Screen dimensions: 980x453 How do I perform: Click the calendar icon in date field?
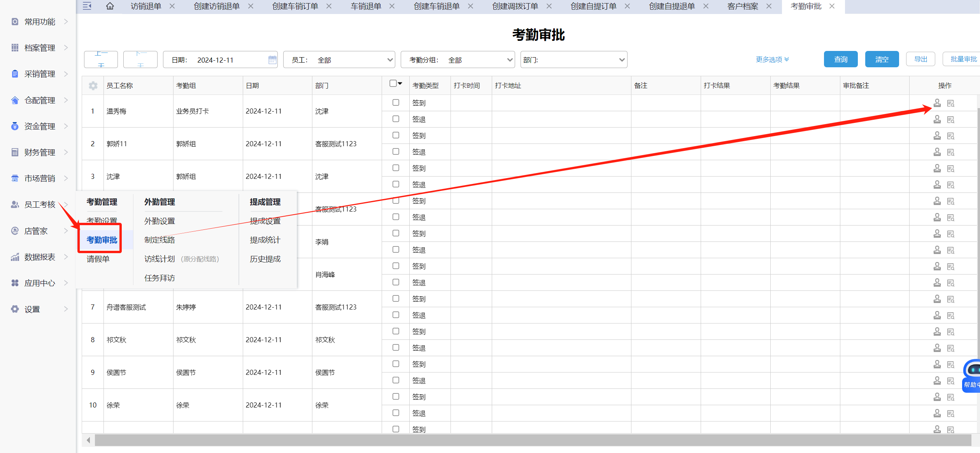(272, 60)
